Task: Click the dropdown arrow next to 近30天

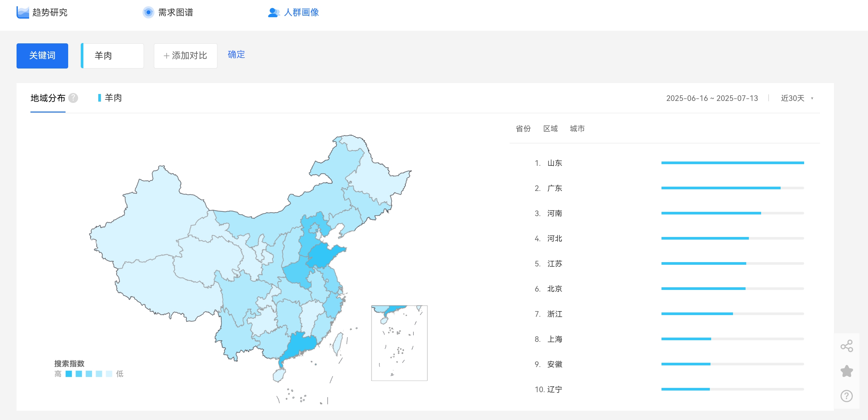Action: point(812,98)
